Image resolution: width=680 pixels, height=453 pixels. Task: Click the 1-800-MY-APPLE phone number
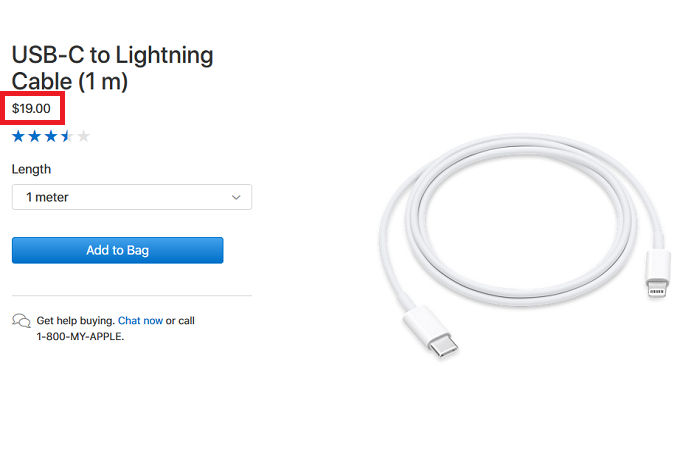(80, 337)
